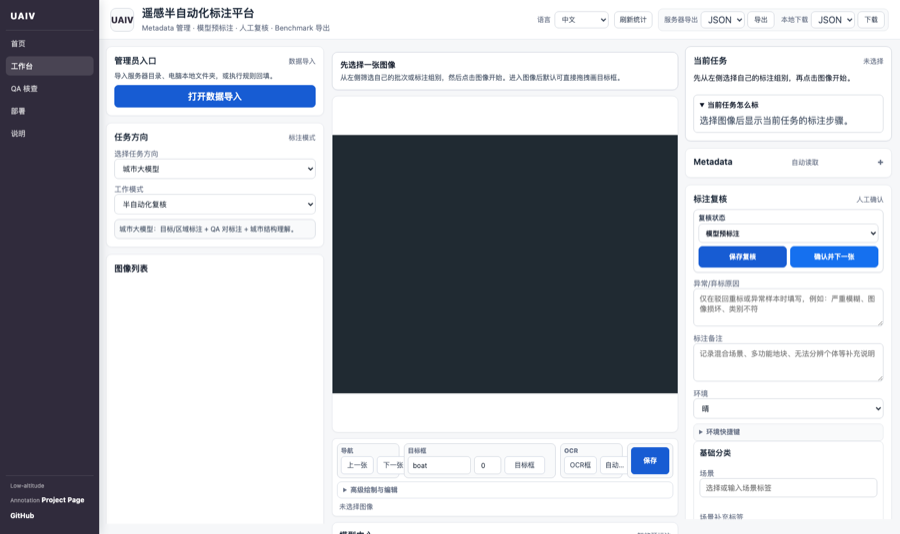Viewport: 900px width, 534px height.
Task: Open 工作模式 dropdown showing 半自动化复核
Action: (215, 204)
